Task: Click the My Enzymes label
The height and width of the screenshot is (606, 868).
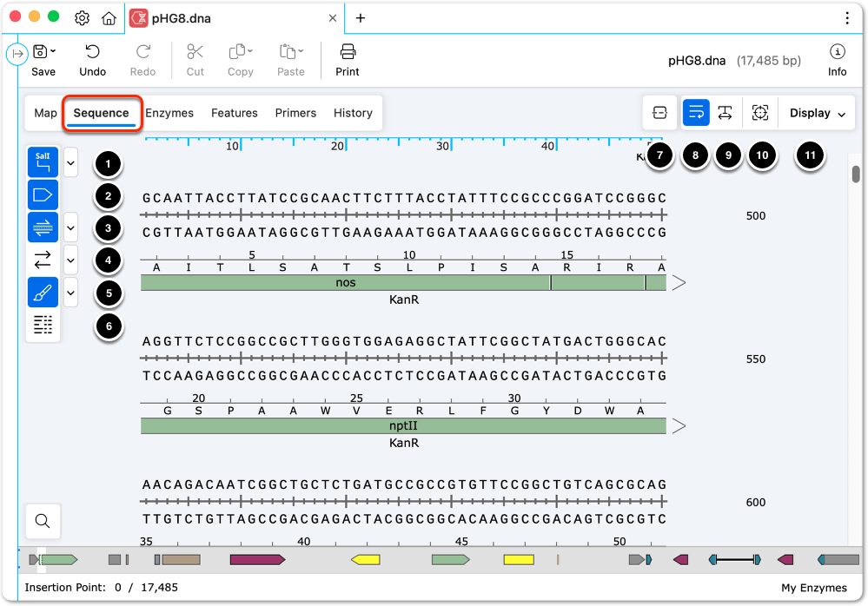Action: pyautogui.click(x=814, y=588)
